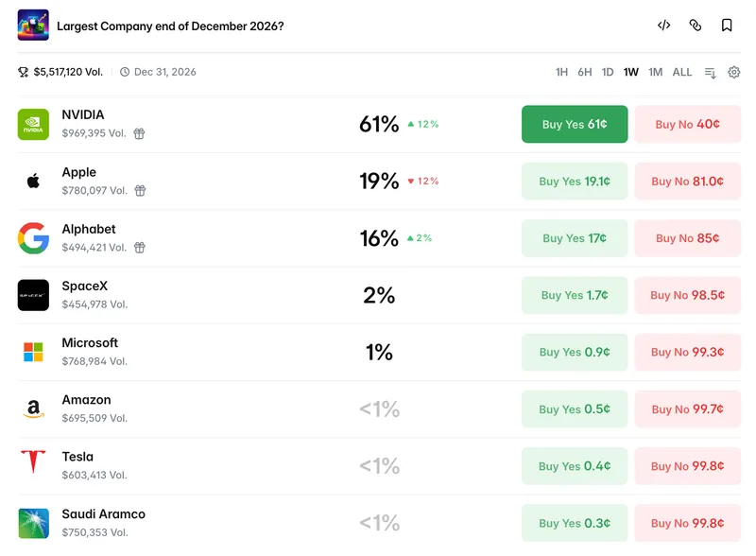Click Alphabet rewards gift icon
This screenshot has width=756, height=556.
click(139, 247)
